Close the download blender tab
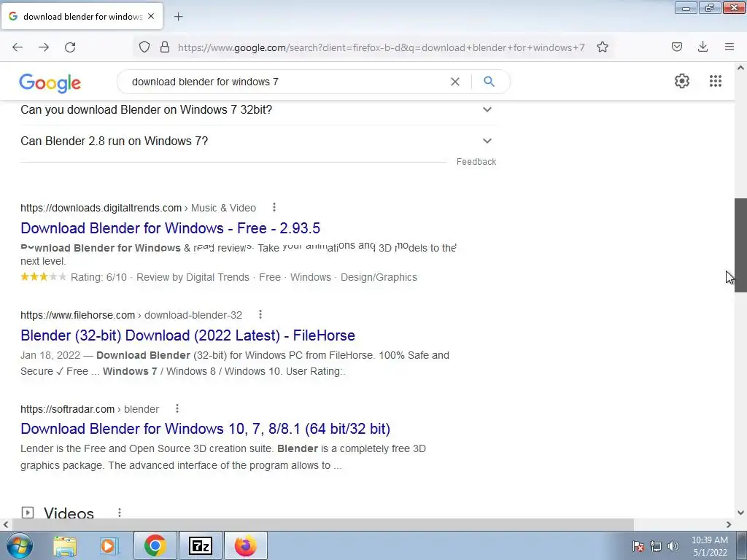This screenshot has height=560, width=747. 151,16
